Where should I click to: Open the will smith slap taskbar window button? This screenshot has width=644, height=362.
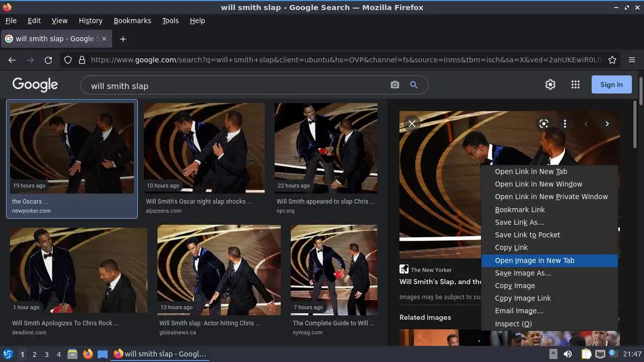[160, 354]
